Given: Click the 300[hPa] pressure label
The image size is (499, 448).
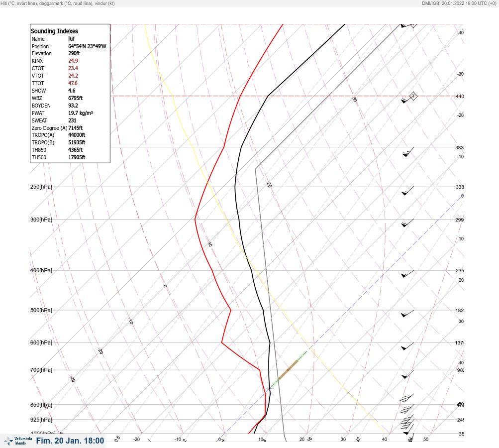Looking at the screenshot, I should coord(41,220).
